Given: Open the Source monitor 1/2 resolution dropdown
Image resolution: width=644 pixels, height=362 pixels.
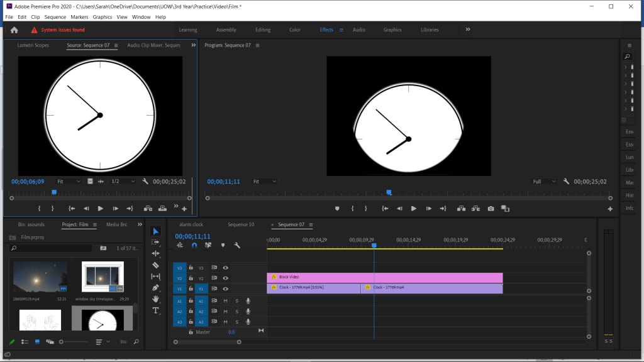Looking at the screenshot, I should click(x=123, y=181).
